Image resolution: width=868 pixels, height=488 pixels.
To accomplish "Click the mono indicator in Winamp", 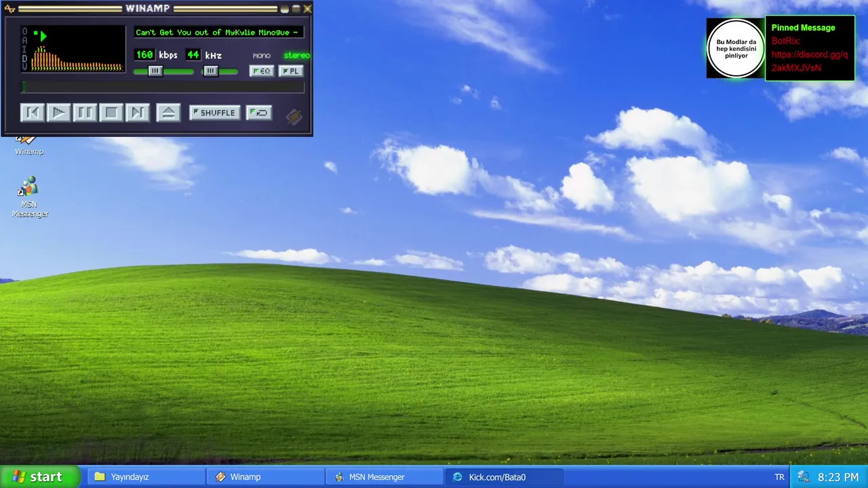I will (x=261, y=56).
